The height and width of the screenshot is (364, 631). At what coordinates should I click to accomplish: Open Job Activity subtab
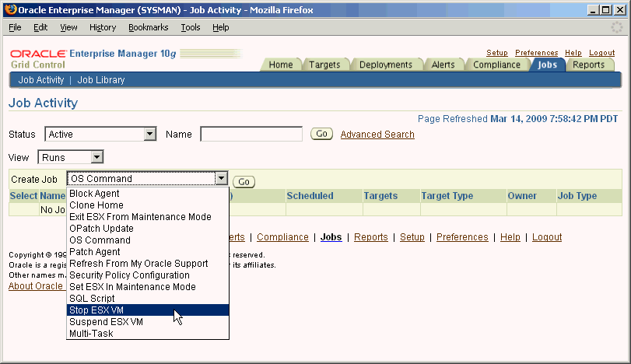point(41,80)
